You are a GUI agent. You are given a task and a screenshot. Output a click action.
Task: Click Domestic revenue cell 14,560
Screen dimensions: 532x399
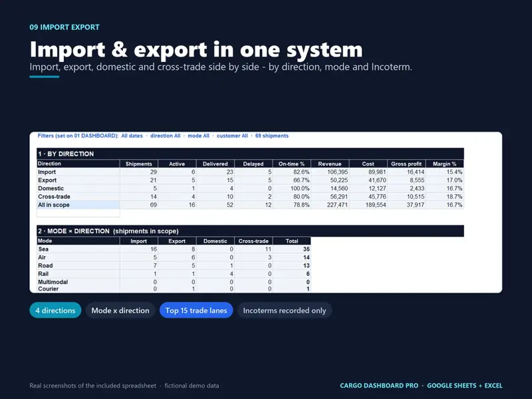(x=330, y=188)
